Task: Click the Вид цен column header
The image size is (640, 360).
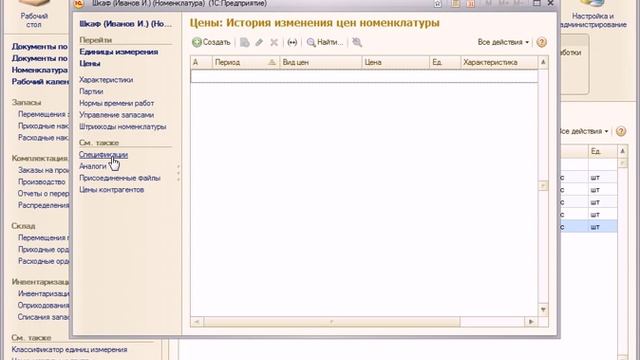Action: pos(321,62)
